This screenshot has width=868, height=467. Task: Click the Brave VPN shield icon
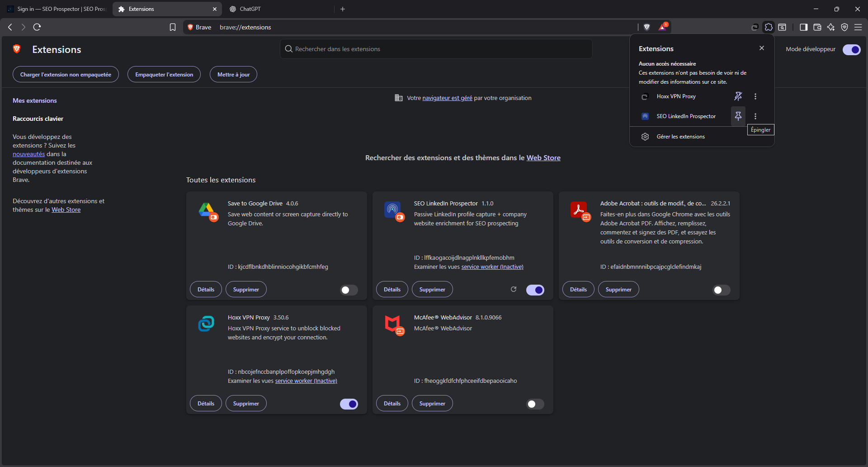pyautogui.click(x=844, y=27)
